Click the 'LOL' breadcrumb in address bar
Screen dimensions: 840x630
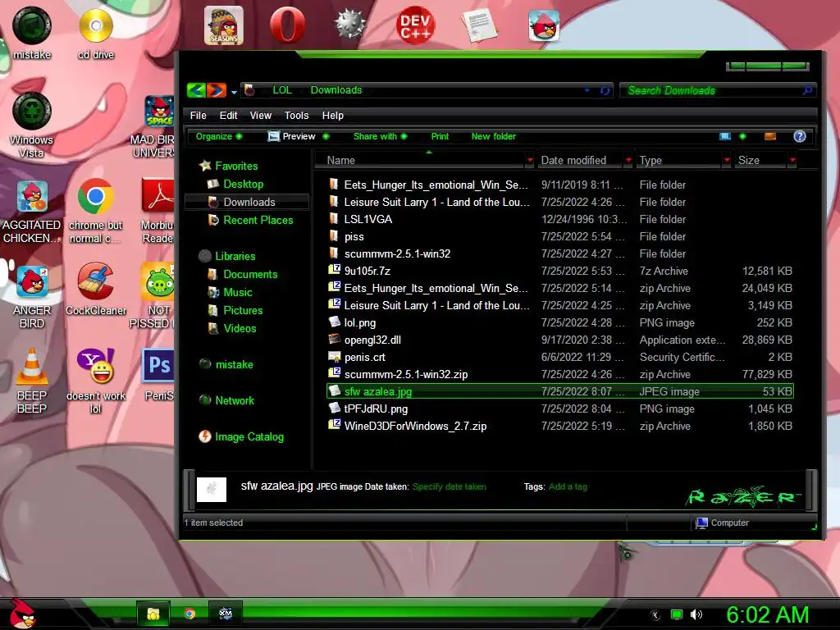pyautogui.click(x=282, y=90)
